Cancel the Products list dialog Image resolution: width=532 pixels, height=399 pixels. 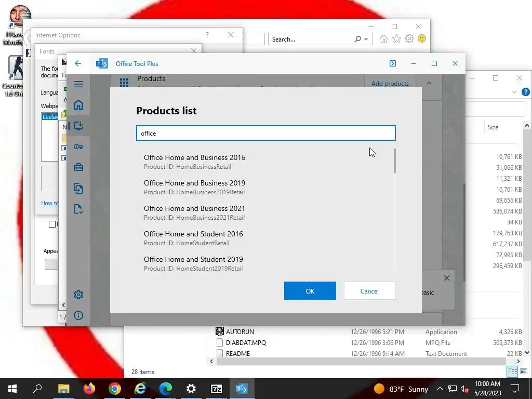click(x=369, y=291)
